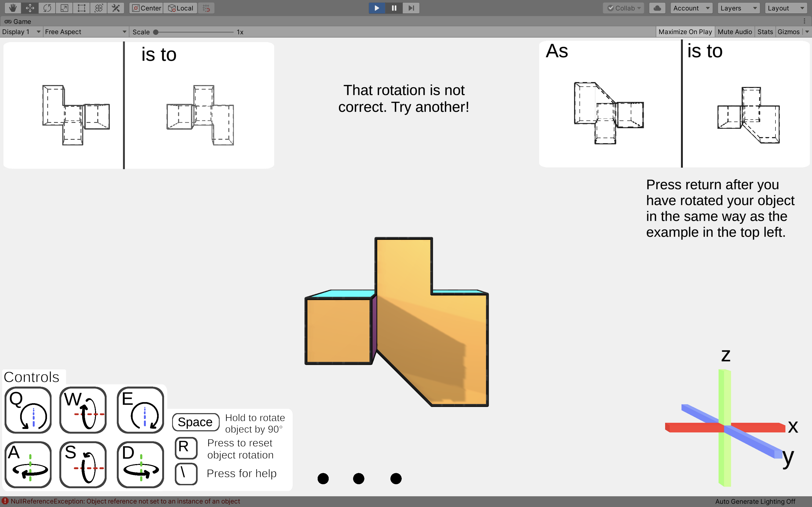The image size is (812, 507).
Task: Open the custom editor tools (wrench) icon
Action: [x=115, y=8]
